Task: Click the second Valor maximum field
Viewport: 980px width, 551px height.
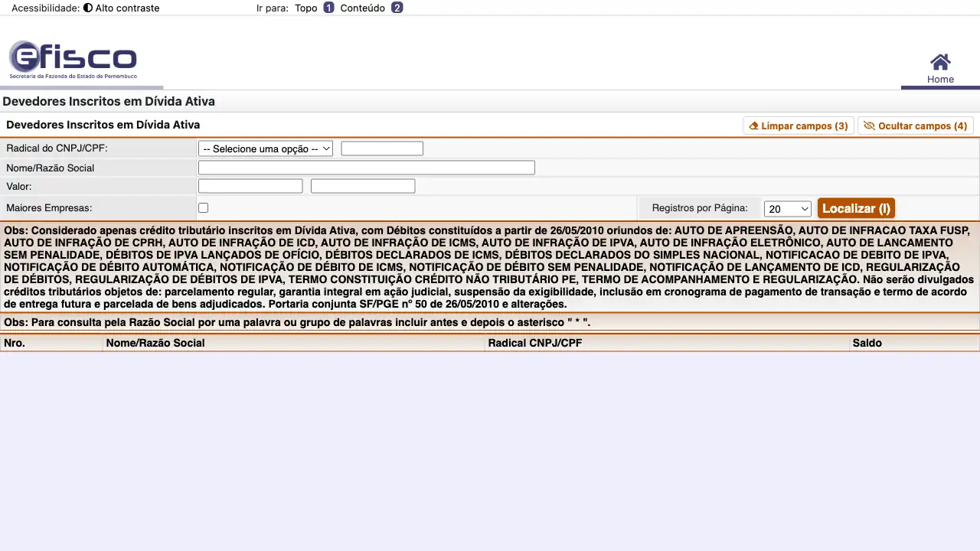Action: click(x=363, y=186)
